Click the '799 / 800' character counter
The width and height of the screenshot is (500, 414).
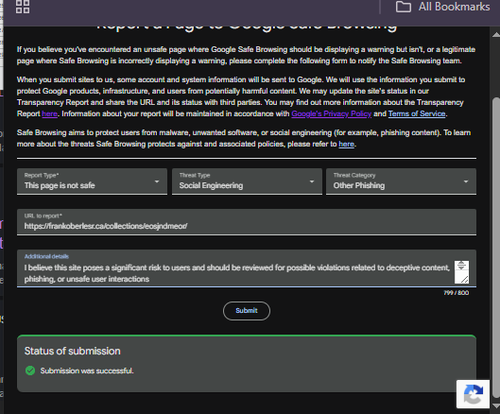(456, 293)
